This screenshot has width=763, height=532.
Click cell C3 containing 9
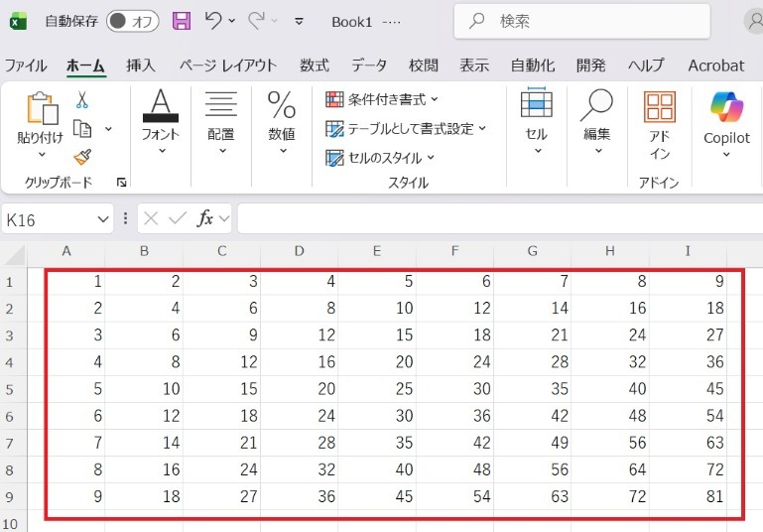tap(222, 334)
